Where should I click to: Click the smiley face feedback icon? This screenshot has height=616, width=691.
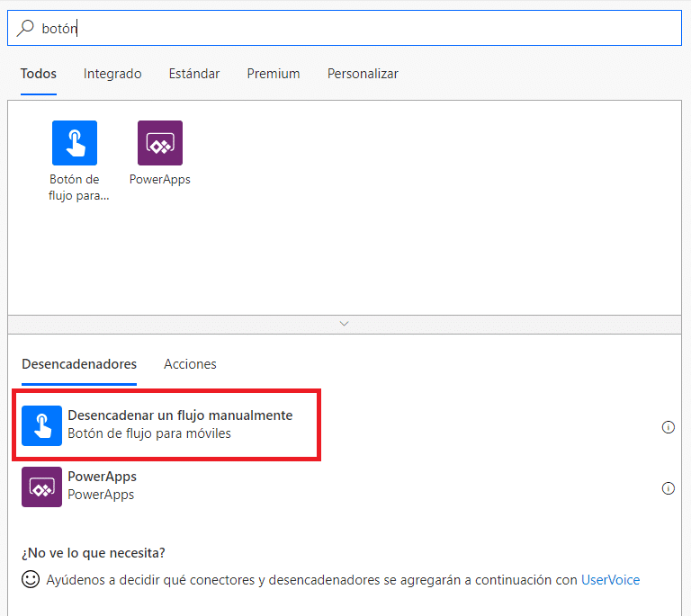click(x=31, y=579)
